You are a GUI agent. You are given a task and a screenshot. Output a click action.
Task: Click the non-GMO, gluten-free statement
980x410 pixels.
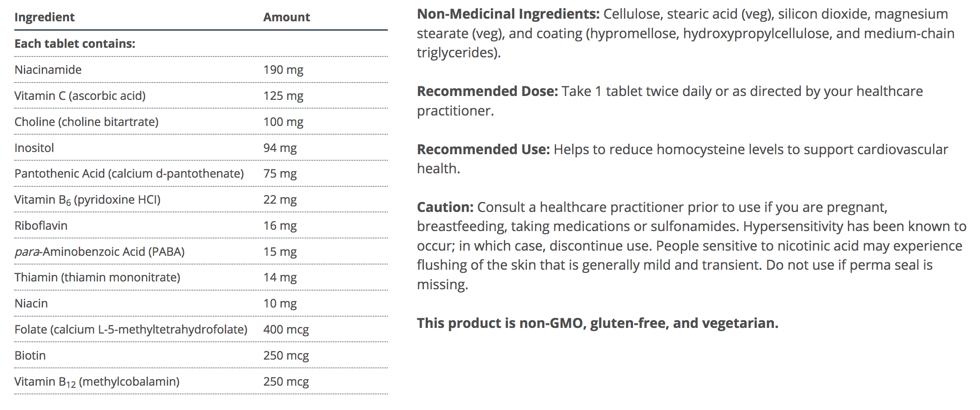[x=597, y=324]
